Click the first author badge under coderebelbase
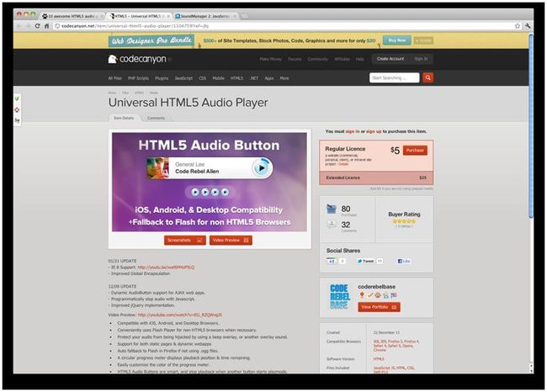This screenshot has width=547, height=392. (362, 295)
